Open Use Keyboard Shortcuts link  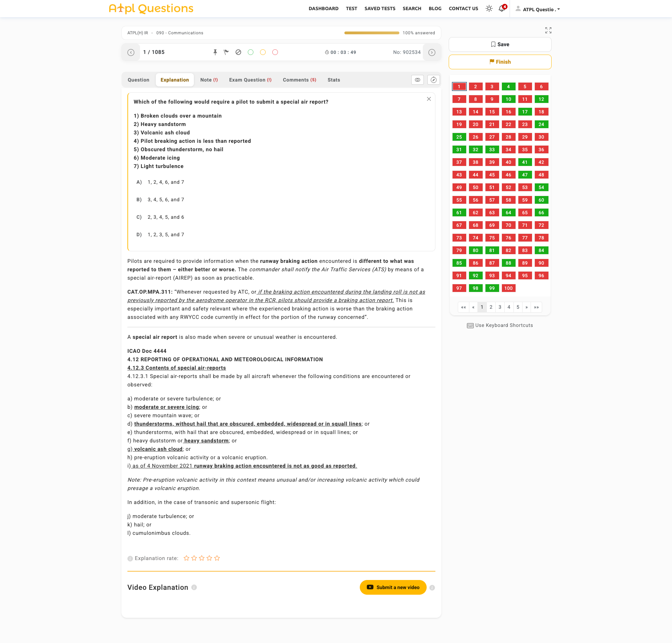[x=500, y=325]
